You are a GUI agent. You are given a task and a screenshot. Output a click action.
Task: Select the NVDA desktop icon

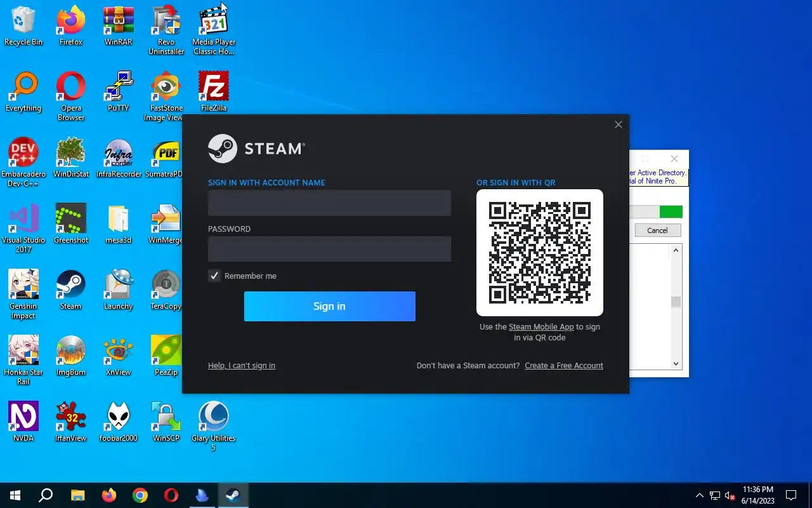[x=23, y=422]
